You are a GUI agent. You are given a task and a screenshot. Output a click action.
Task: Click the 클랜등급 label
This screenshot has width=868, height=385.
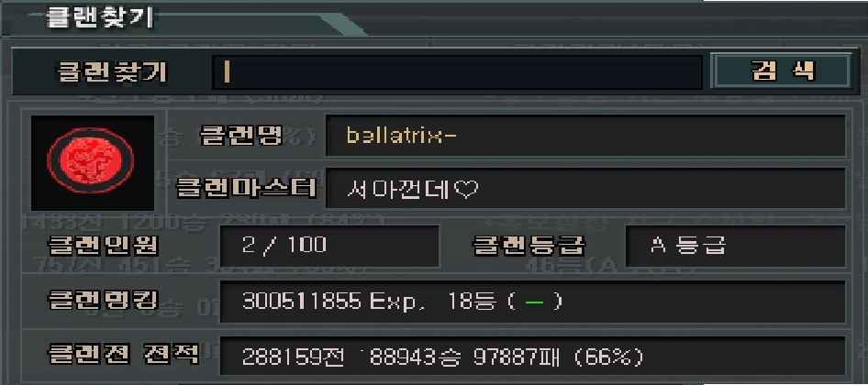pyautogui.click(x=529, y=246)
